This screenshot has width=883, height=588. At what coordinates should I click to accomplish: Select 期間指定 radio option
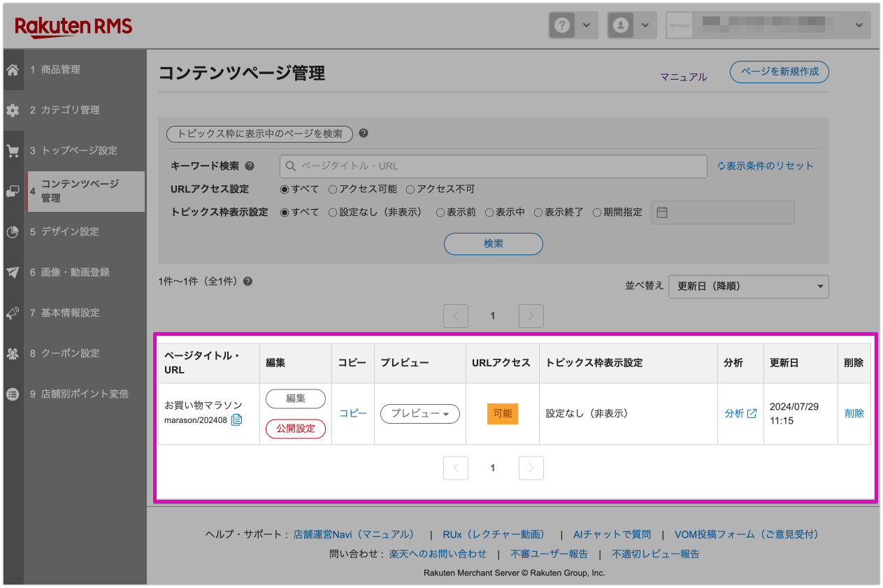597,213
